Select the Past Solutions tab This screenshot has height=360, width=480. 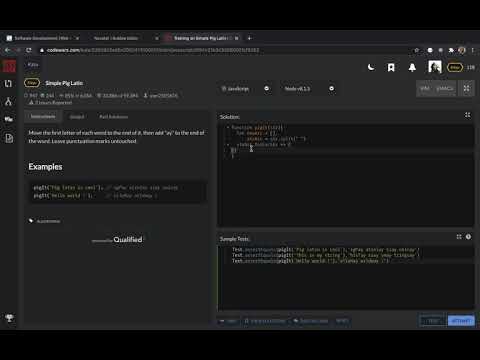pos(113,117)
